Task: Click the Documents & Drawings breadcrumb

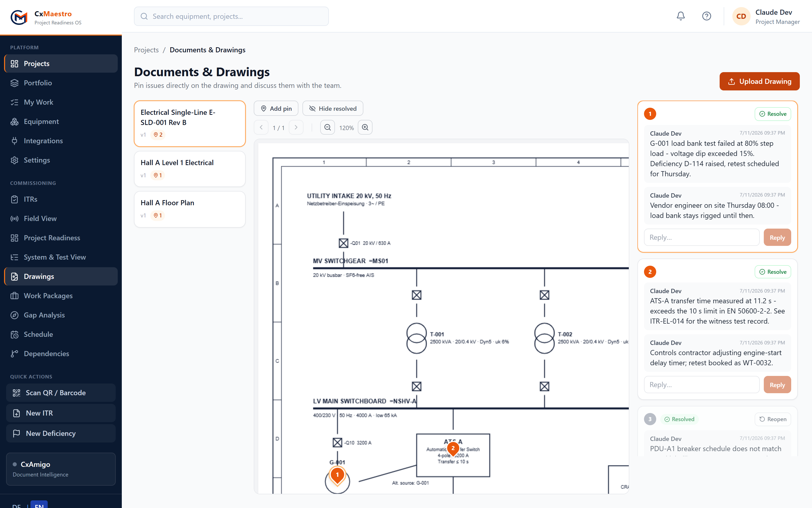Action: point(207,50)
